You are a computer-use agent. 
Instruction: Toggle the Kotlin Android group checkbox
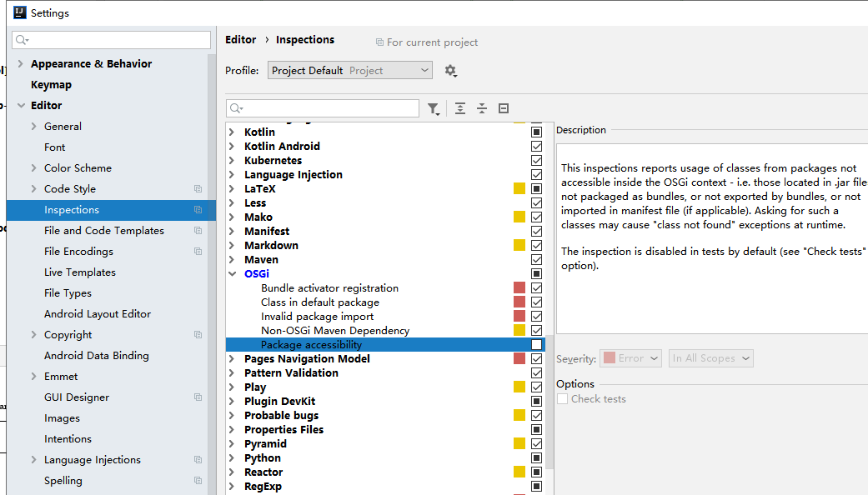pos(536,147)
